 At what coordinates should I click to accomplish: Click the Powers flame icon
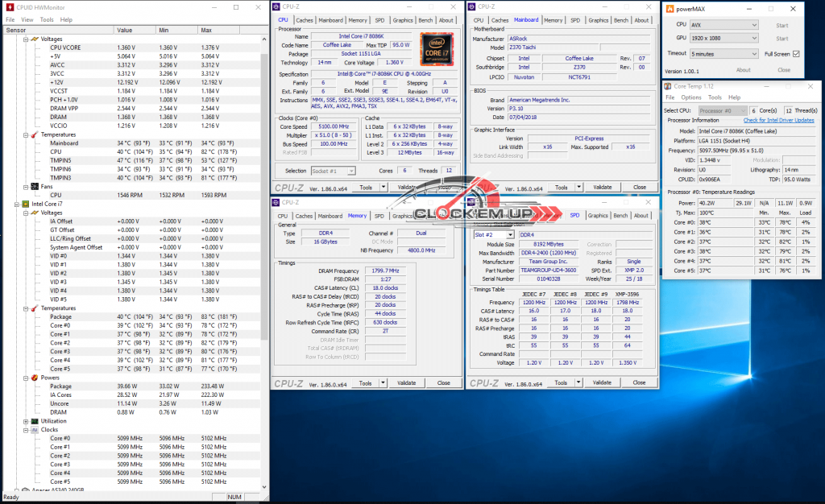(x=34, y=377)
